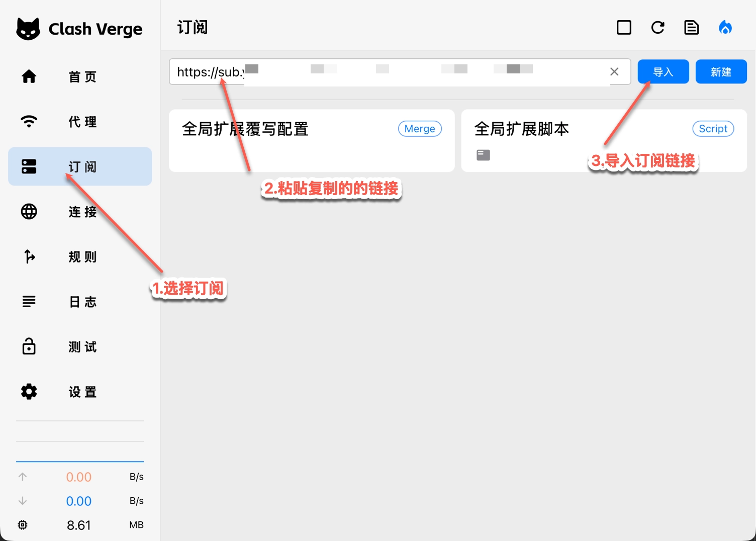Select the 全局扩展脚本 card
This screenshot has width=756, height=541.
tap(604, 141)
